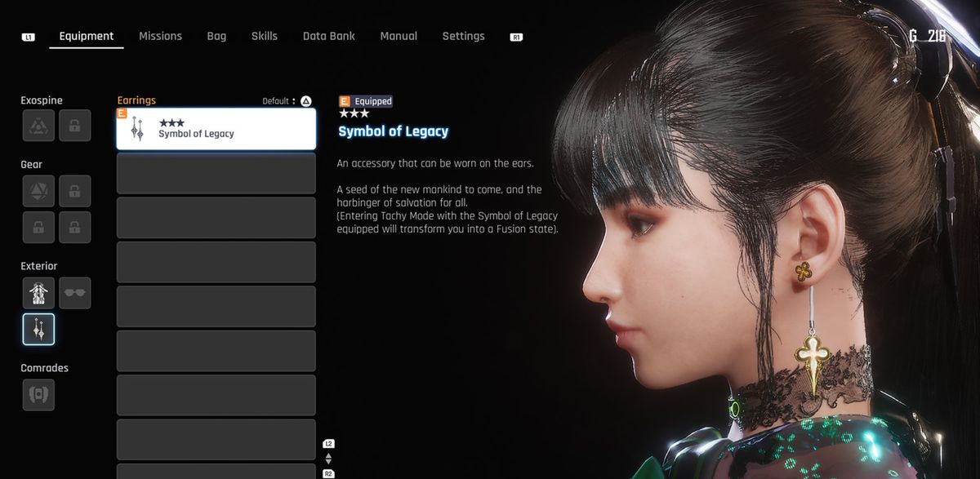This screenshot has height=479, width=980.
Task: Switch to the Manual tab
Action: point(399,36)
